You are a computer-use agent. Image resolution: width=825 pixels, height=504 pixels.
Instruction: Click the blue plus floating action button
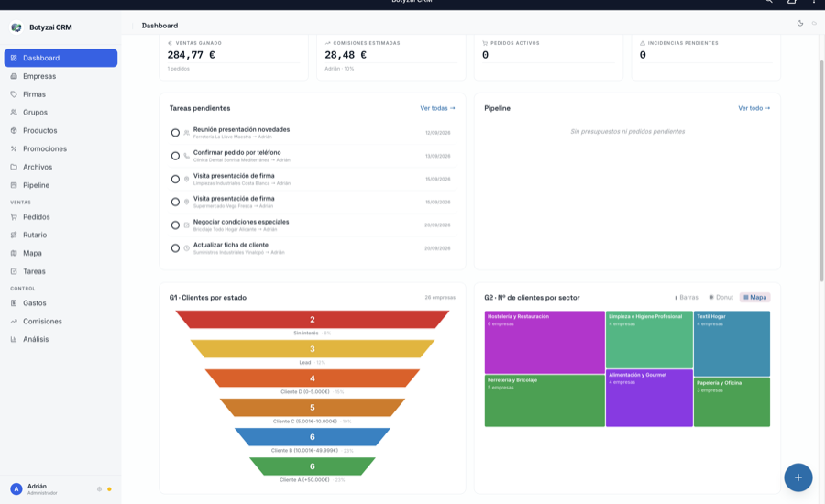[x=797, y=477]
